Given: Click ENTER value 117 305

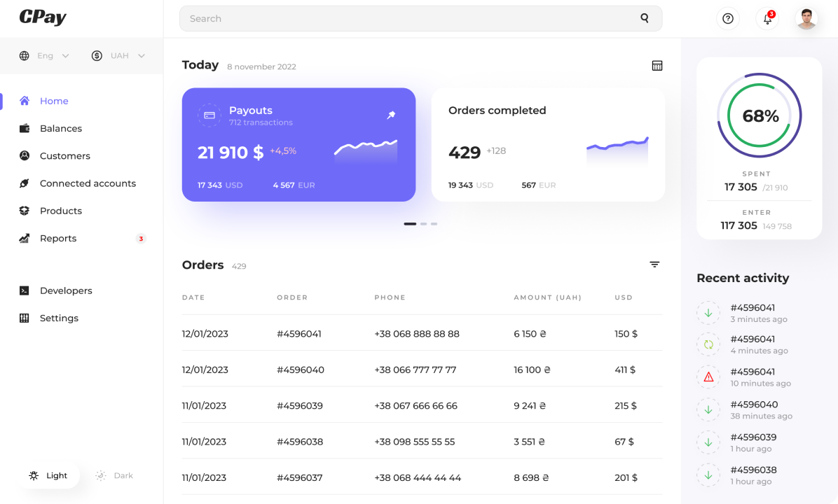Looking at the screenshot, I should (739, 225).
